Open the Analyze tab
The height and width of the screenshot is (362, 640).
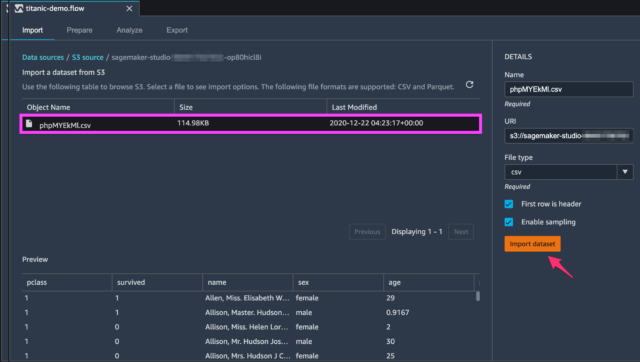tap(129, 30)
